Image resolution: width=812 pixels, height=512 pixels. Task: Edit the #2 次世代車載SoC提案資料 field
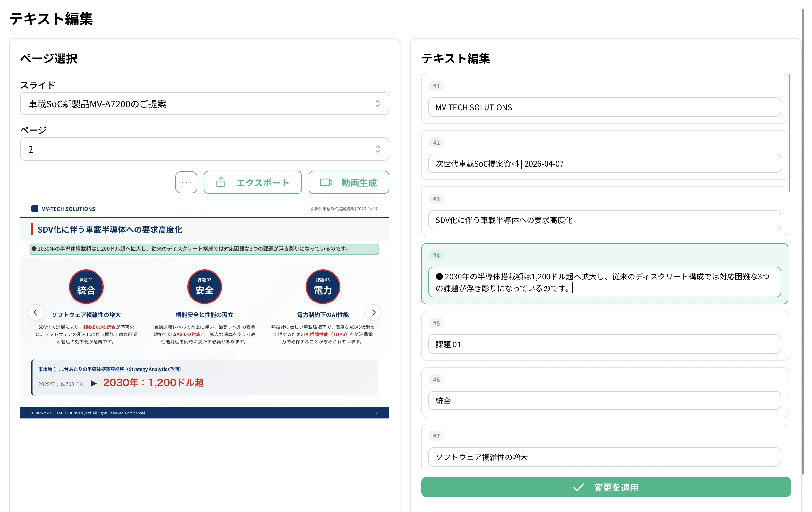click(604, 164)
